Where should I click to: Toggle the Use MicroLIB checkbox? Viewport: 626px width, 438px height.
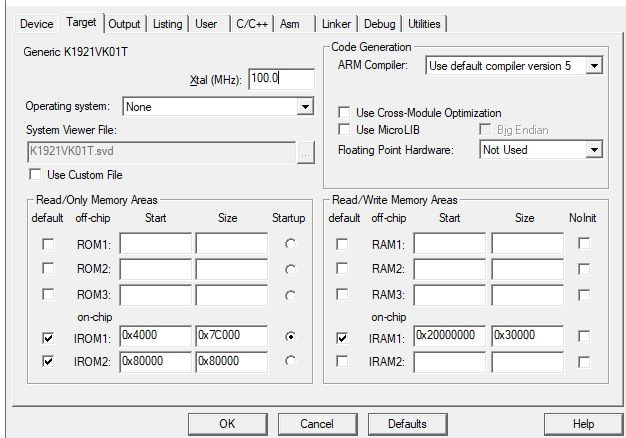pos(345,130)
